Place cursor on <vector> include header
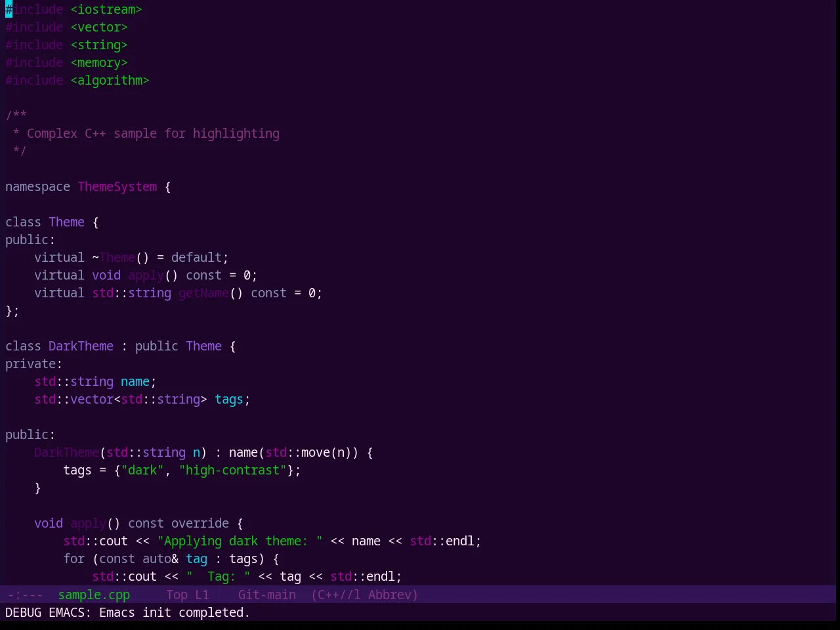840x630 pixels. (99, 27)
